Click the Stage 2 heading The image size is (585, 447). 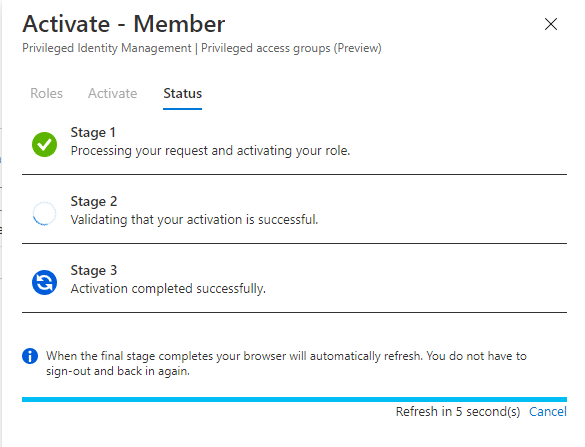click(94, 201)
